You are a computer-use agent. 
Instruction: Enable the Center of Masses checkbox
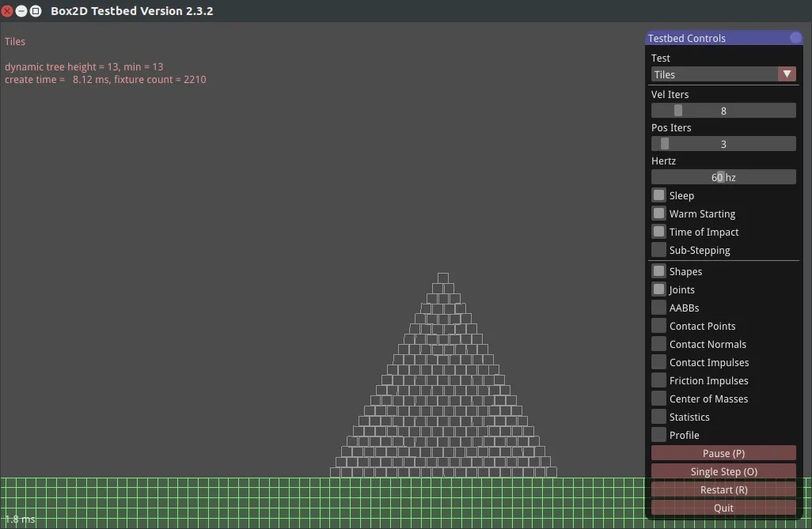[658, 398]
